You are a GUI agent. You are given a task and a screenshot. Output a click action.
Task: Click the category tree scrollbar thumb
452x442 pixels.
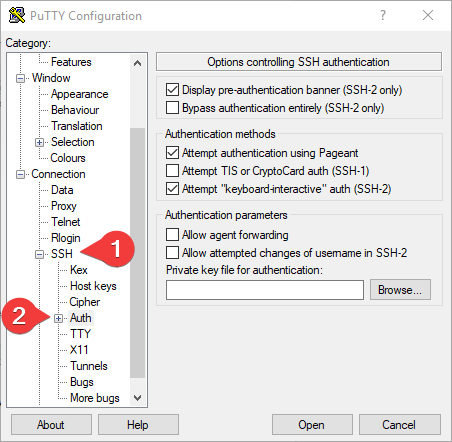point(137,253)
